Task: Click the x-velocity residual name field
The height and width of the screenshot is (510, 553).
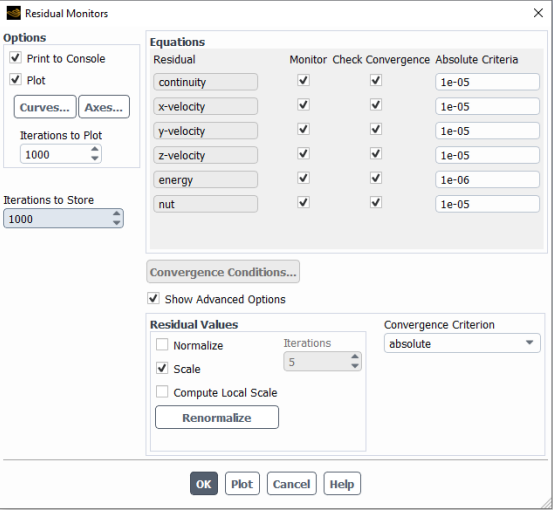Action: point(205,106)
